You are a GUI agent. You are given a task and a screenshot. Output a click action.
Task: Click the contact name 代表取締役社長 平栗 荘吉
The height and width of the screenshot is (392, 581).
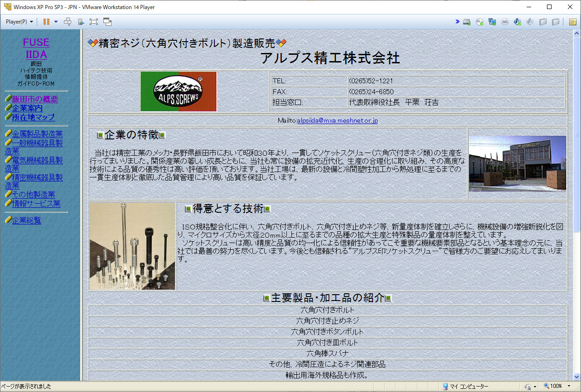(x=394, y=103)
